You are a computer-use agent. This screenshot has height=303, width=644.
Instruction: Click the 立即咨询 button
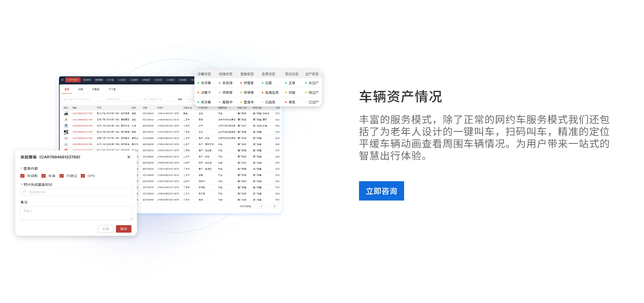[381, 191]
